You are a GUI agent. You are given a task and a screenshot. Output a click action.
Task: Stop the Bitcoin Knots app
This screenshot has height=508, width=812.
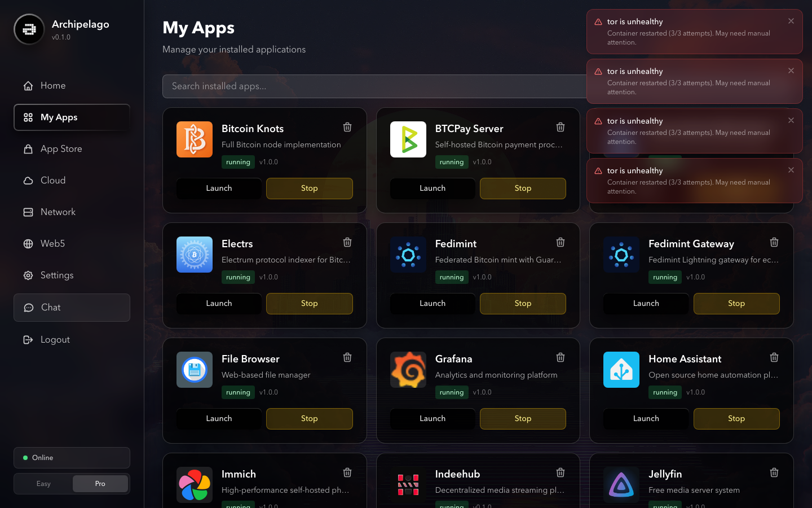coord(309,189)
